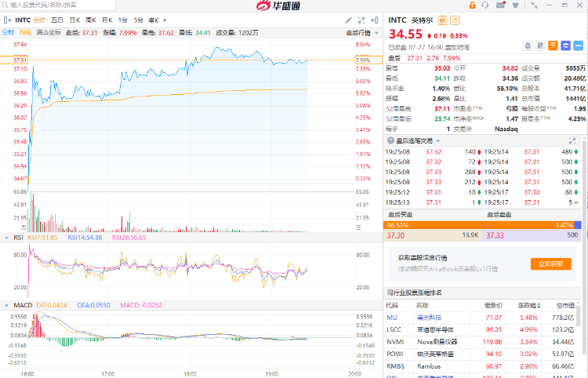
Task: Click the 买 buy button icon
Action: [x=553, y=45]
